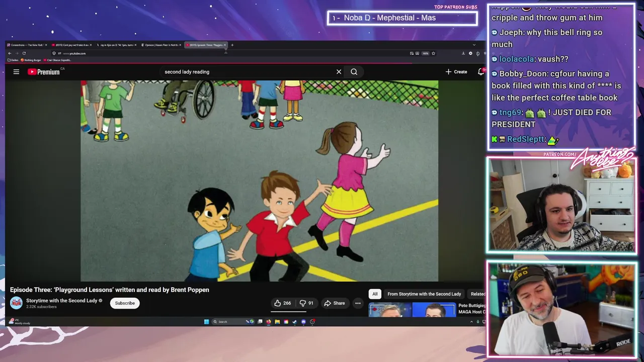Reload the current page

pyautogui.click(x=24, y=53)
